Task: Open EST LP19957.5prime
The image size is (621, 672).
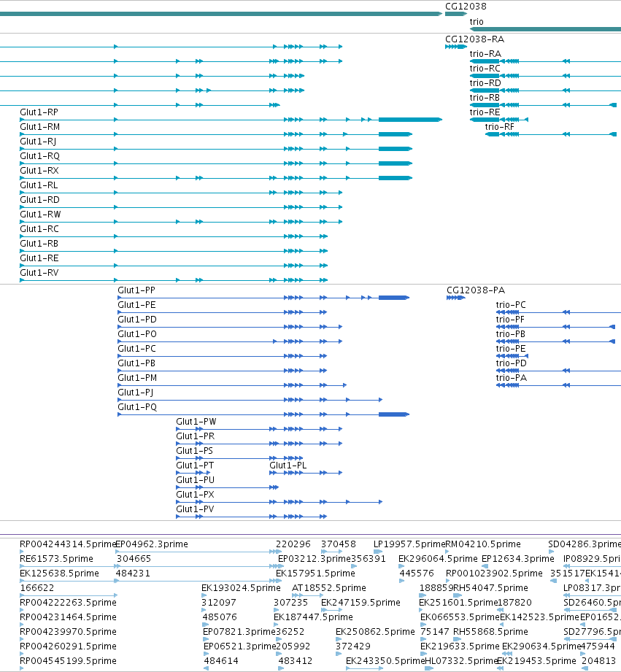Action: click(x=409, y=544)
